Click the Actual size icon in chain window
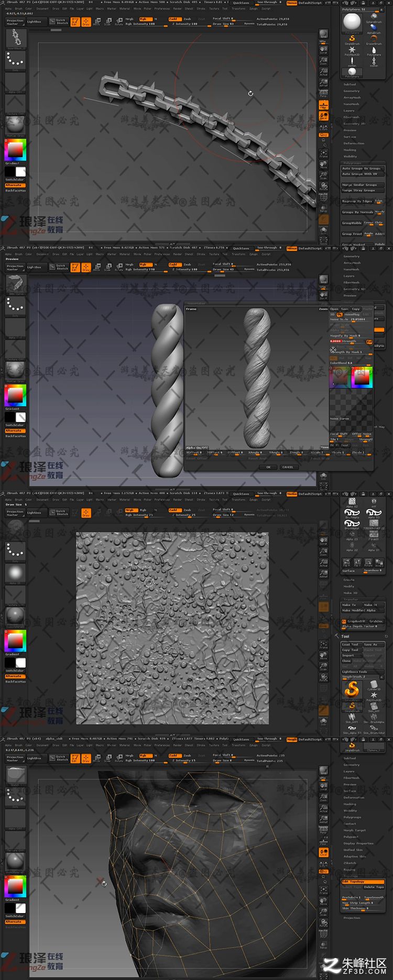Viewport: 393px width, 980px height. click(323, 72)
